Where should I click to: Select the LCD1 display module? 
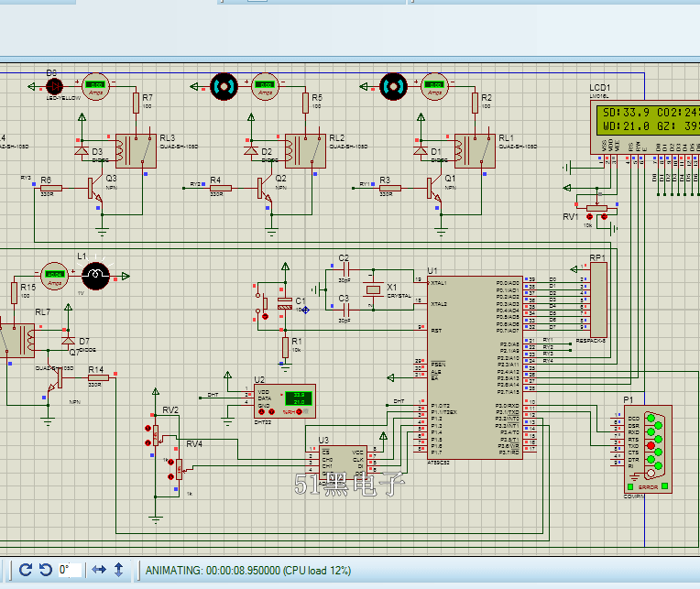pos(645,127)
